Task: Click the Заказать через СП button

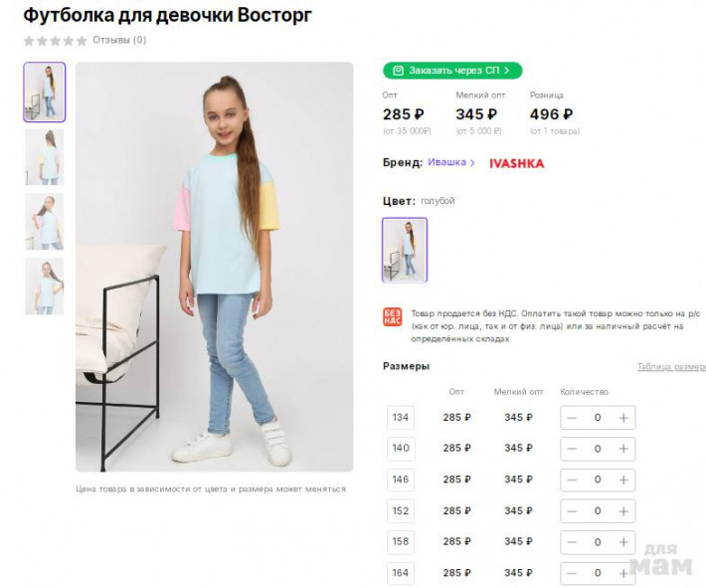Action: click(452, 71)
